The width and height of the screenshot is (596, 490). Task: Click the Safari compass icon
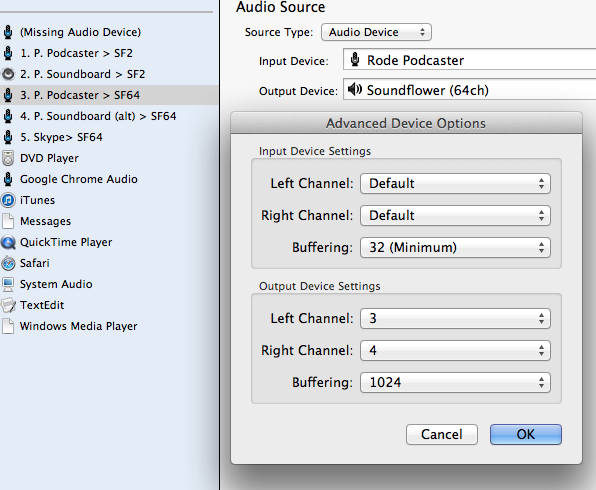point(8,263)
